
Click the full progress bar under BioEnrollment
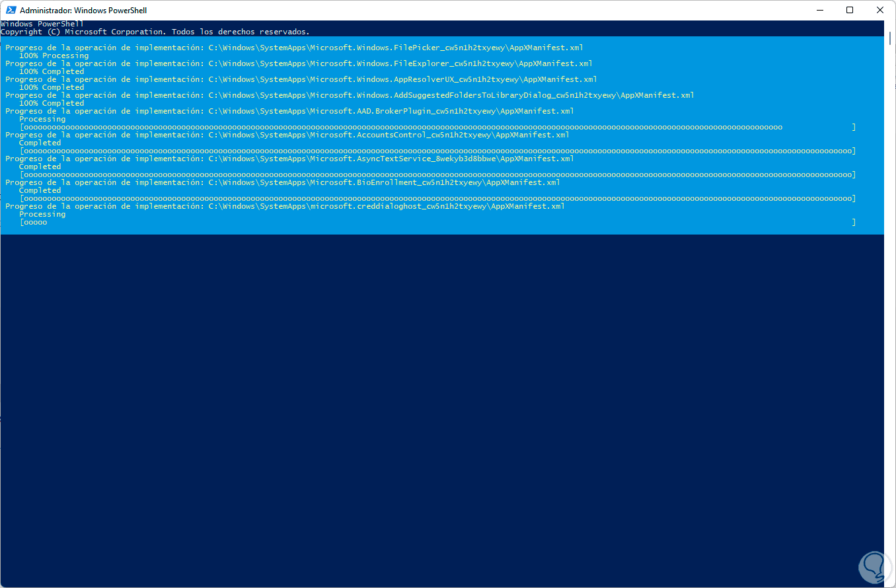pos(438,198)
